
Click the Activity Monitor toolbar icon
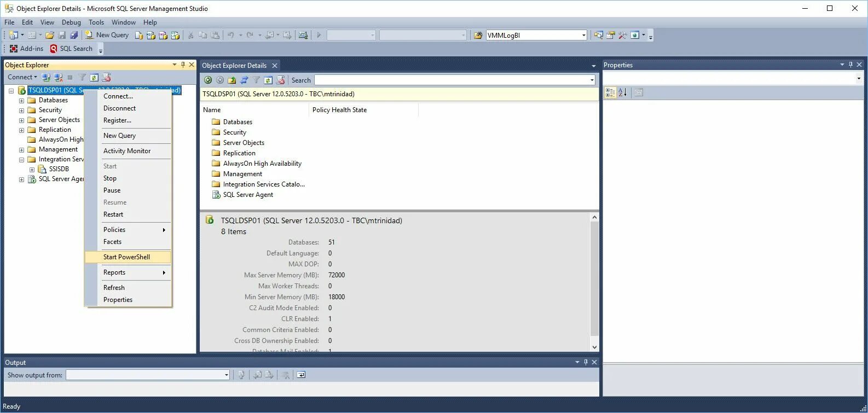pyautogui.click(x=303, y=35)
